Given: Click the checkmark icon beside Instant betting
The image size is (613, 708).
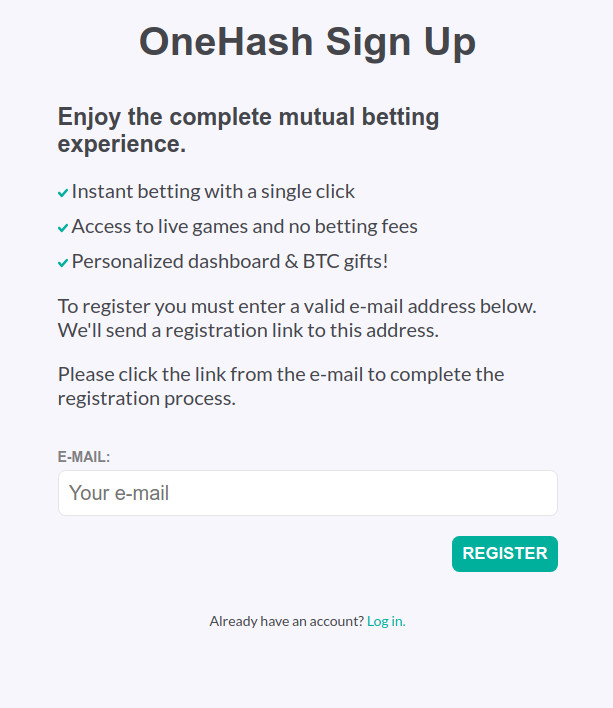Looking at the screenshot, I should click(x=63, y=193).
